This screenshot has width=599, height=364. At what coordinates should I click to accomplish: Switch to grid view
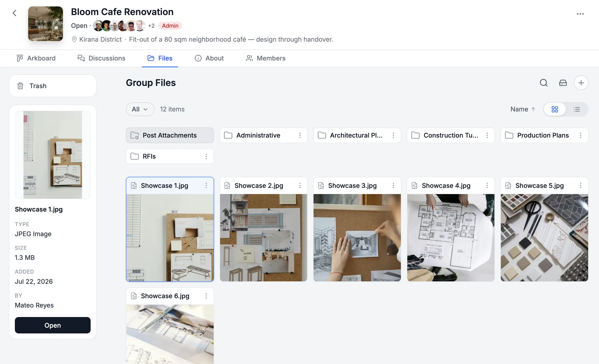(554, 109)
